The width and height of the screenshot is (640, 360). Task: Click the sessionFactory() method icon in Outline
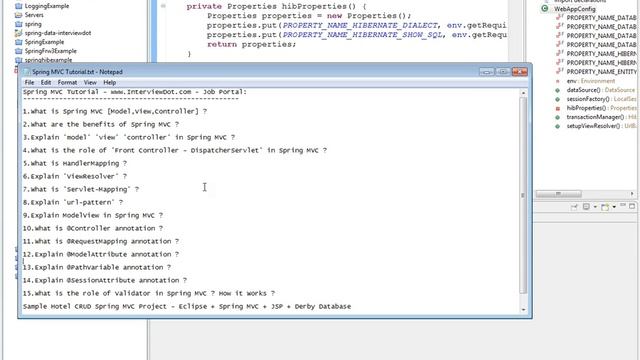tap(558, 99)
